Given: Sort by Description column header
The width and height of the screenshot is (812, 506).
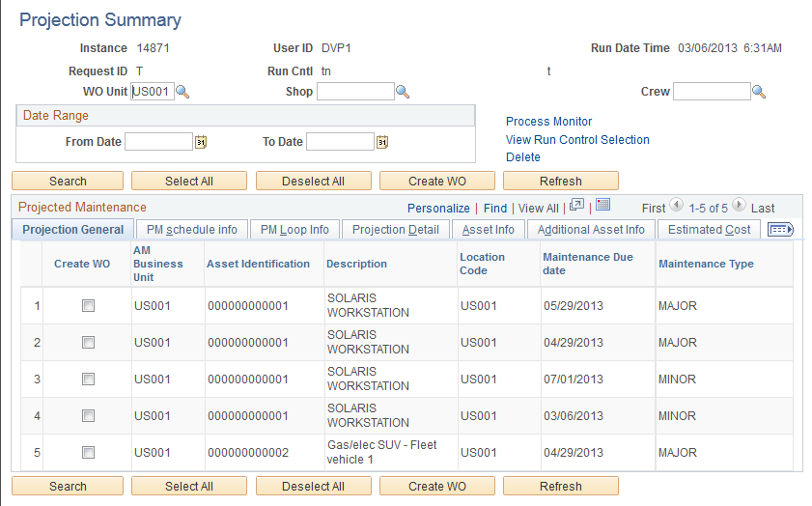Looking at the screenshot, I should [x=356, y=264].
